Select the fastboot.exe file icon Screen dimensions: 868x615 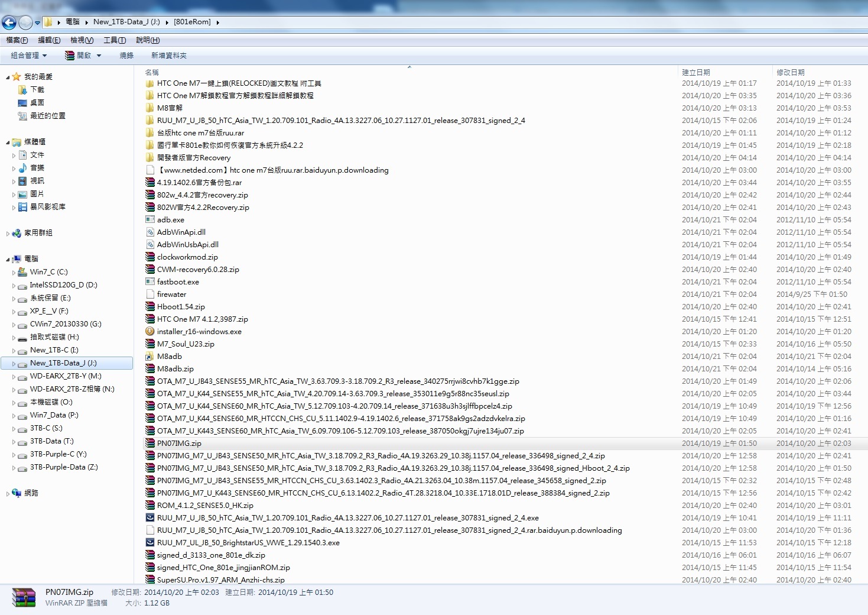click(x=150, y=281)
